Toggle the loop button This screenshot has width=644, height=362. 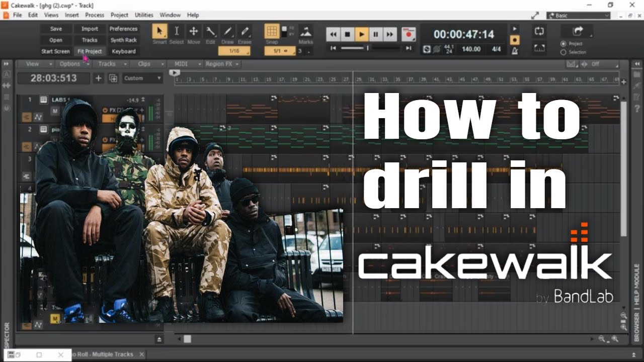tap(539, 31)
